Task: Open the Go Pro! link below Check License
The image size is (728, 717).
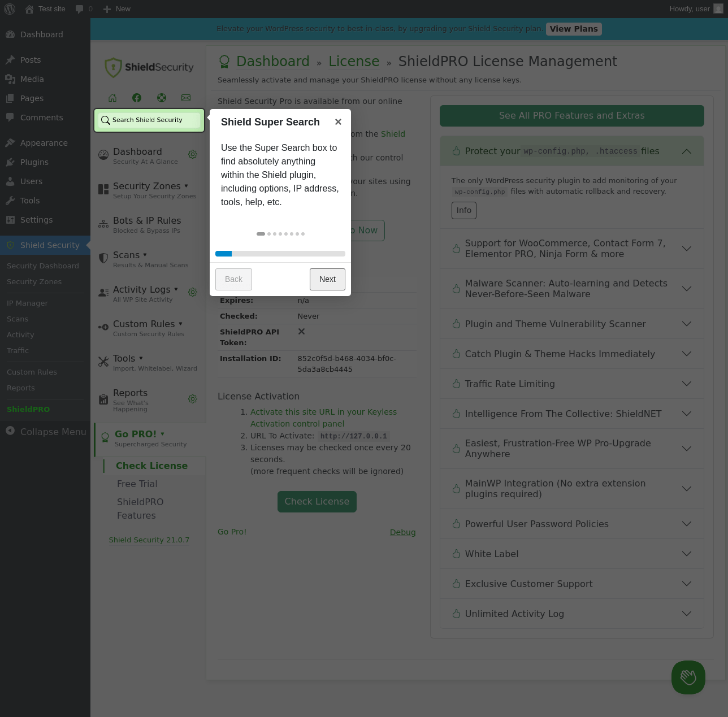Action: coord(232,532)
